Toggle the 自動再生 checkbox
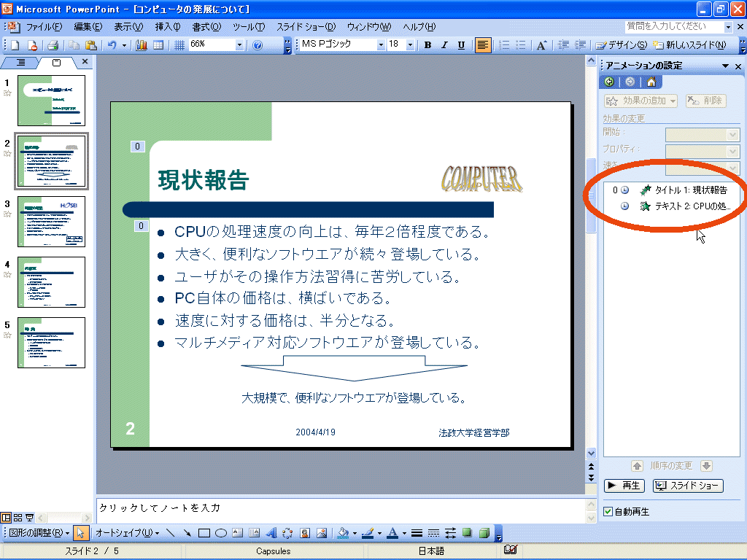The height and width of the screenshot is (560, 747). (608, 511)
